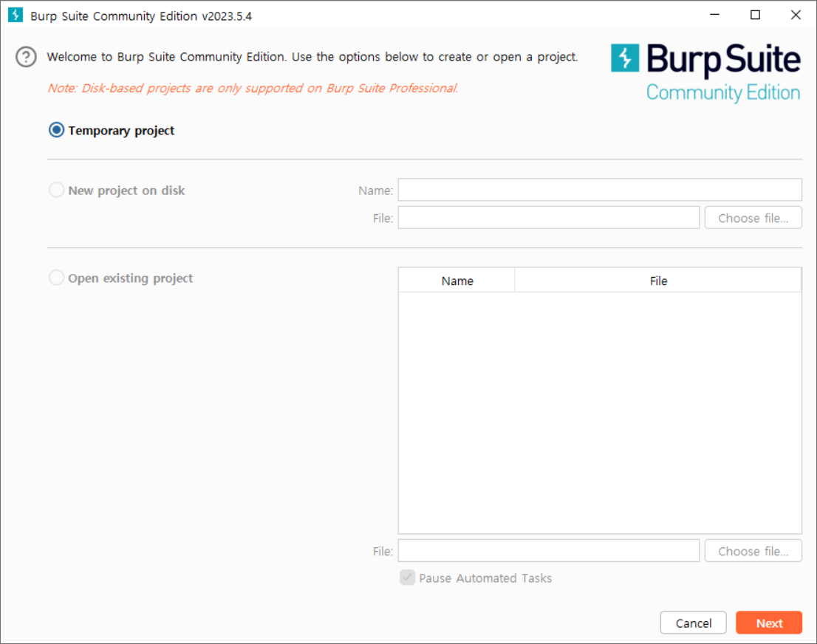The width and height of the screenshot is (817, 644).
Task: Click the orange Next button
Action: (x=768, y=623)
